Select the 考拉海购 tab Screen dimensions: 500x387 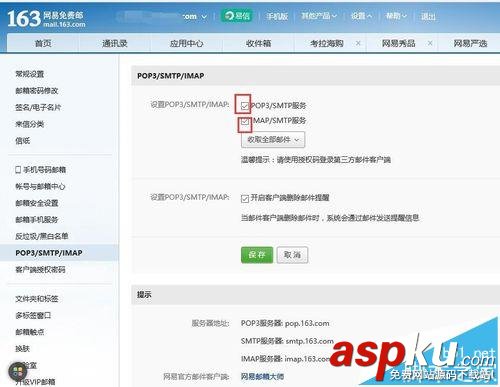[327, 43]
